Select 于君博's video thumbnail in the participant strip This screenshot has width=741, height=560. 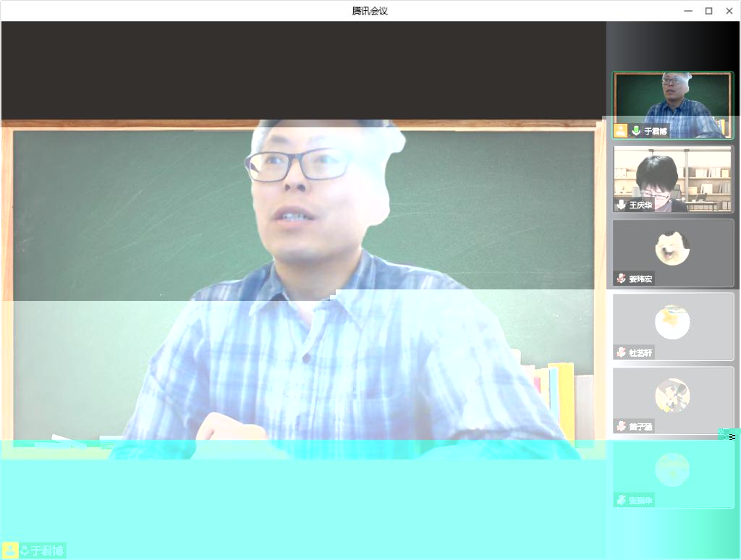click(x=673, y=105)
